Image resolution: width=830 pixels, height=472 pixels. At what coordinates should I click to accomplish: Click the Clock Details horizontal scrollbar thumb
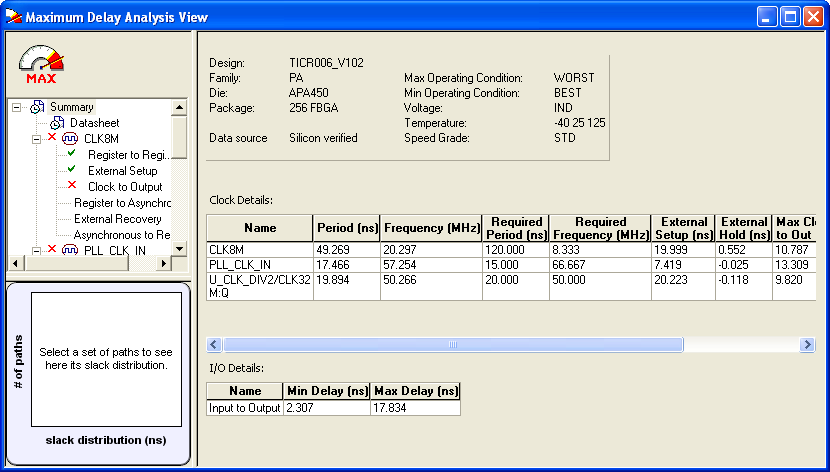coord(453,344)
